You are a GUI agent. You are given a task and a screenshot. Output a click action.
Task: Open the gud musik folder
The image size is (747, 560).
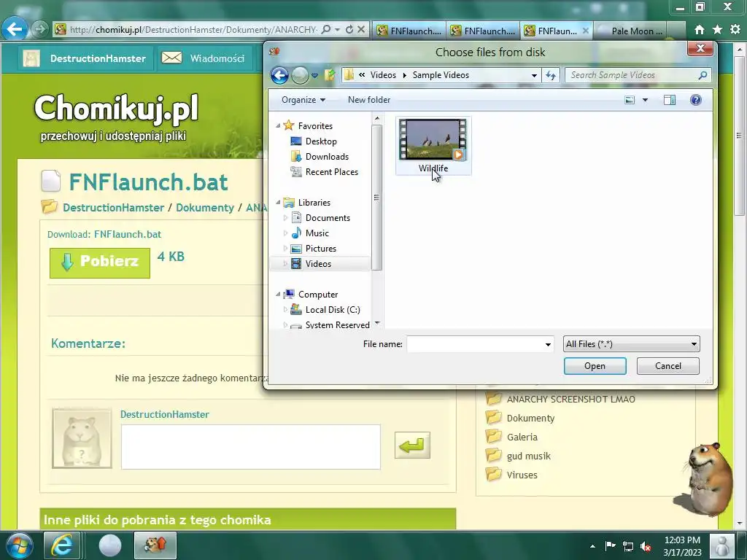pos(528,456)
